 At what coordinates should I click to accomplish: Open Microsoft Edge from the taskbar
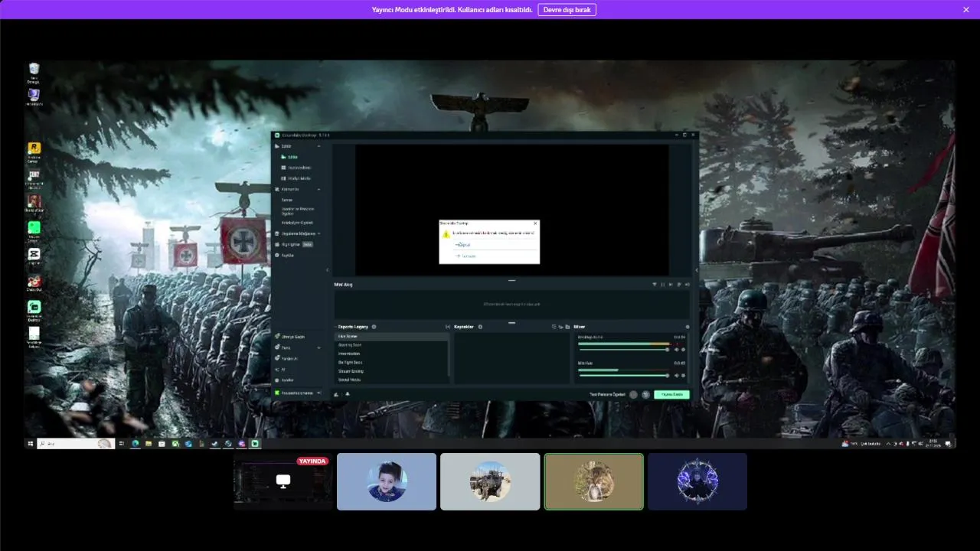point(136,443)
